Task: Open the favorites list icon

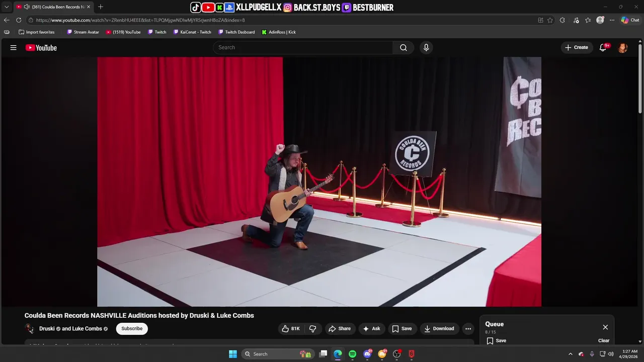Action: [588, 20]
